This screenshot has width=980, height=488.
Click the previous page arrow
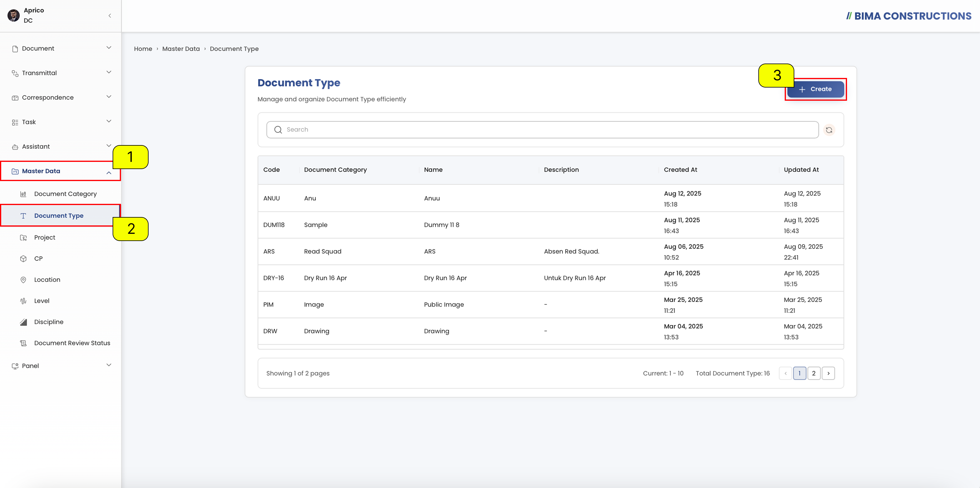click(785, 373)
